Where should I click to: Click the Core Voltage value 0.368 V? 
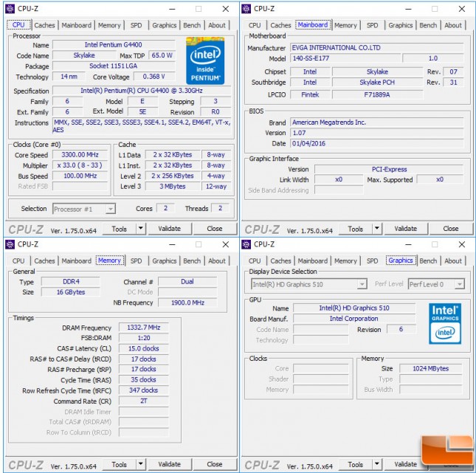(154, 77)
